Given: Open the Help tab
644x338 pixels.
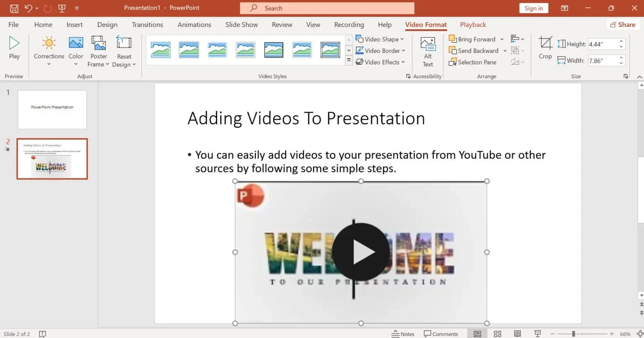Looking at the screenshot, I should [x=384, y=24].
